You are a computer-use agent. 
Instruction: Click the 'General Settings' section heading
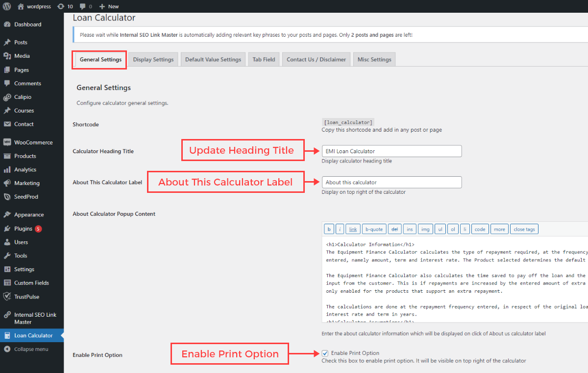tap(103, 88)
